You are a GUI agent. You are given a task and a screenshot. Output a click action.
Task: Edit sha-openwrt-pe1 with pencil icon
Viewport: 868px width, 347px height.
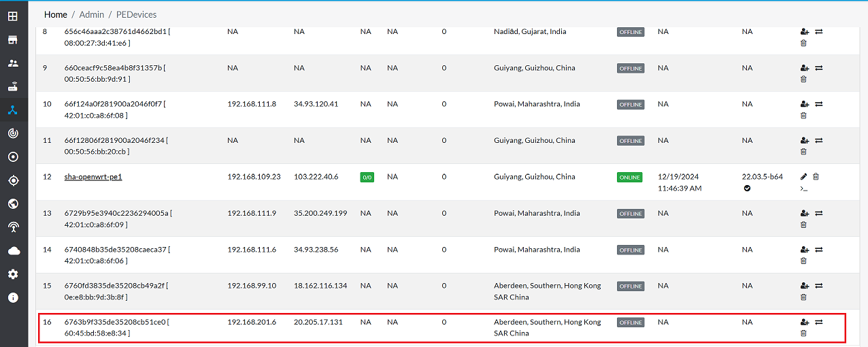coord(803,177)
